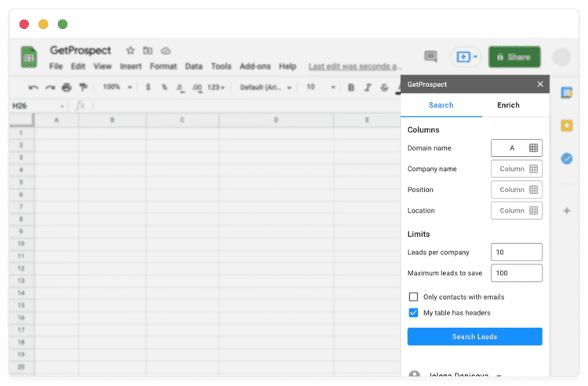Viewport: 588px width, 386px height.
Task: Open the Calendar side panel icon
Action: pos(567,93)
